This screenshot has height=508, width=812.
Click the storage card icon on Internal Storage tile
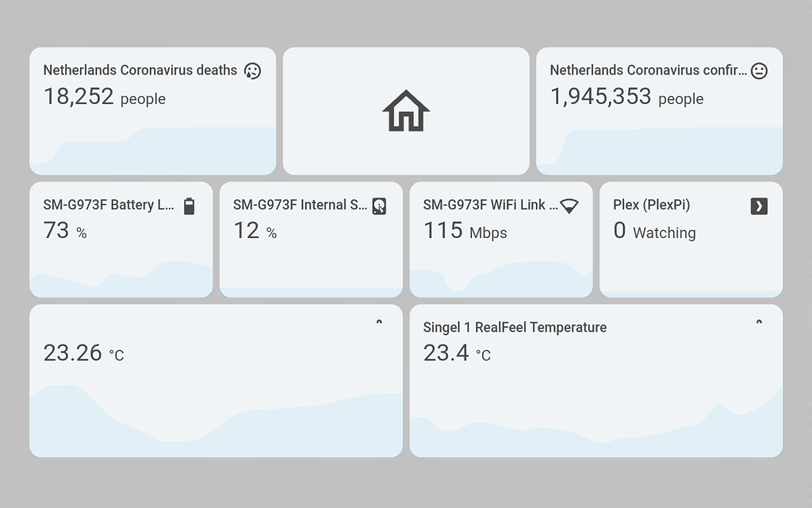[379, 205]
